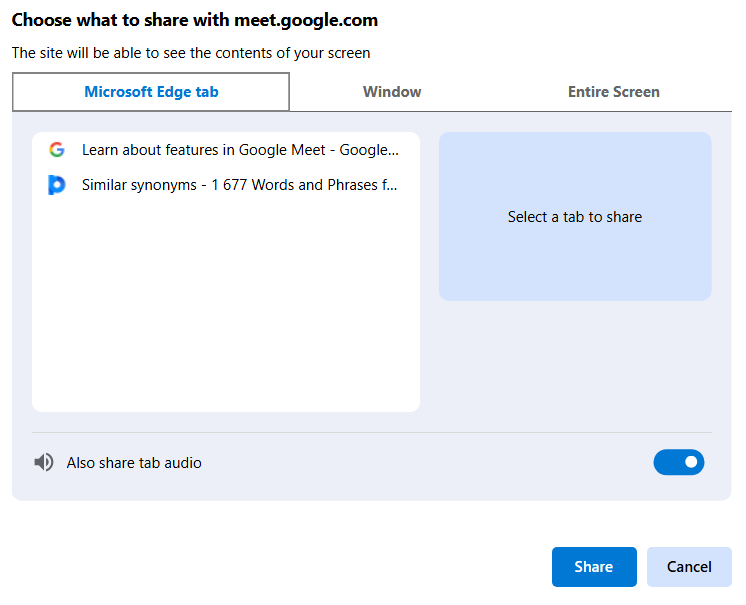The height and width of the screenshot is (605, 746).
Task: Open the Window sharing tab
Action: coord(392,92)
